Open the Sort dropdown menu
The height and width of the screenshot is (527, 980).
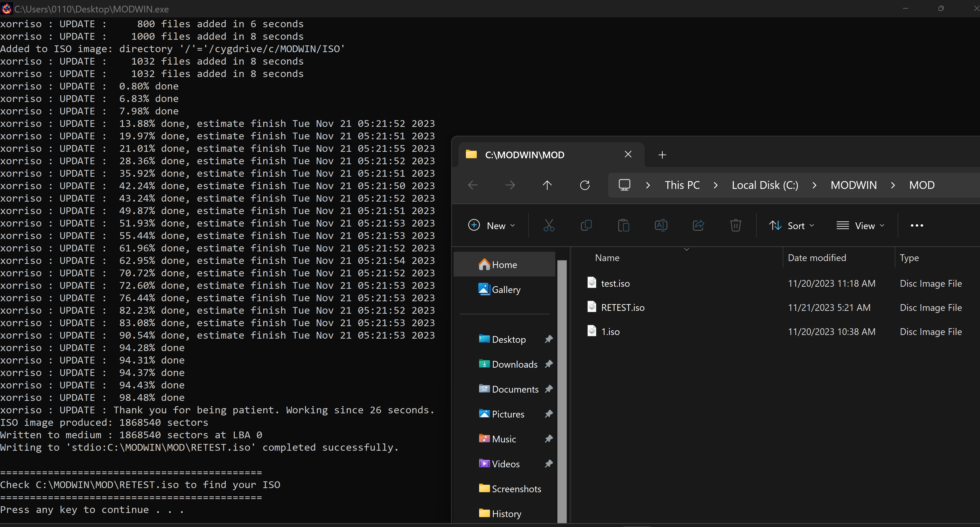(792, 225)
